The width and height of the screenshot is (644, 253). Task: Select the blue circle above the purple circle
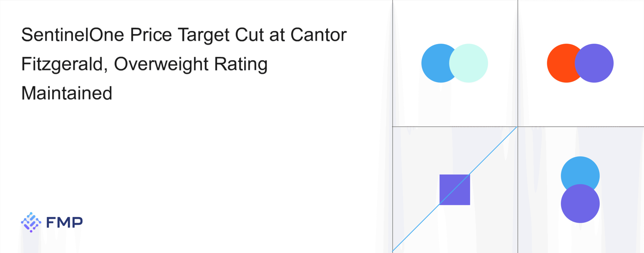[580, 170]
